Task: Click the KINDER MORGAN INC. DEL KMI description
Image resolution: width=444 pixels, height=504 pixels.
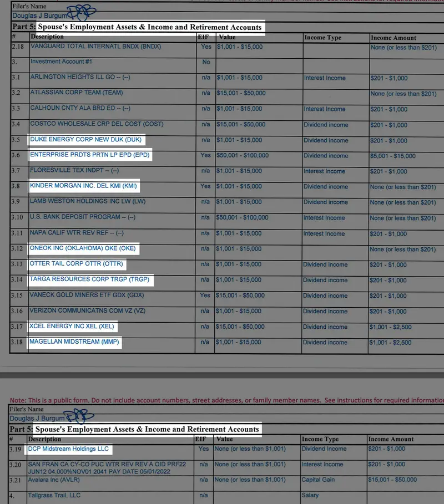Action: click(x=83, y=186)
